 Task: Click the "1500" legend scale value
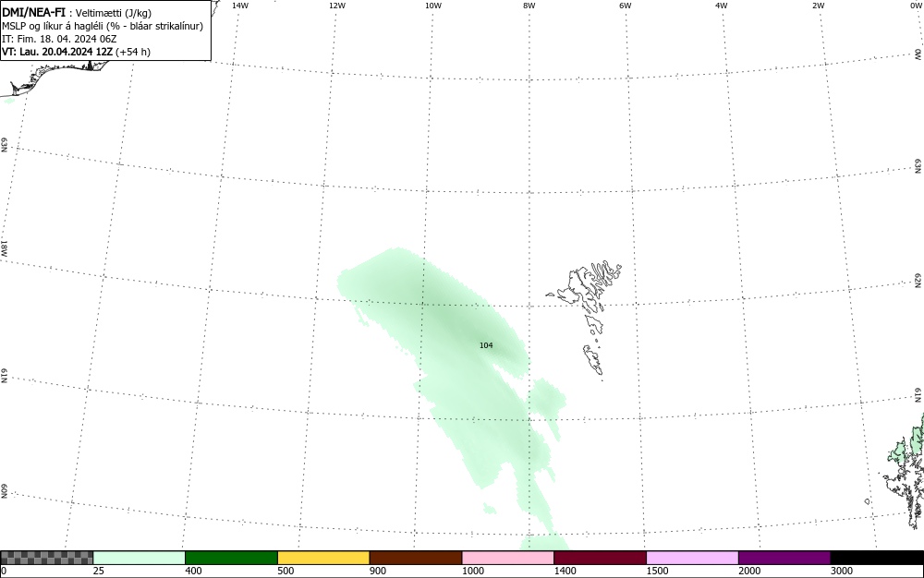pyautogui.click(x=657, y=571)
